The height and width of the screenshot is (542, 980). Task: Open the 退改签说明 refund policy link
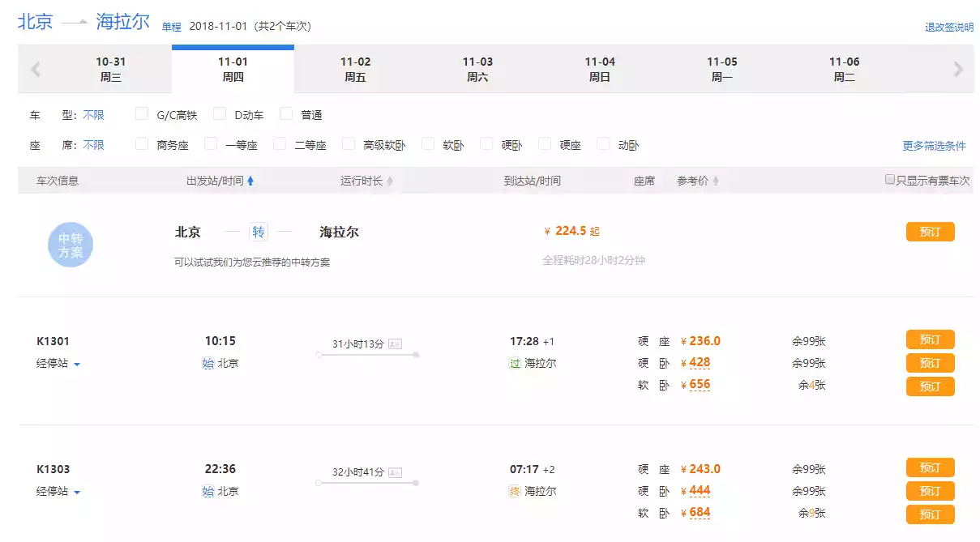(949, 28)
